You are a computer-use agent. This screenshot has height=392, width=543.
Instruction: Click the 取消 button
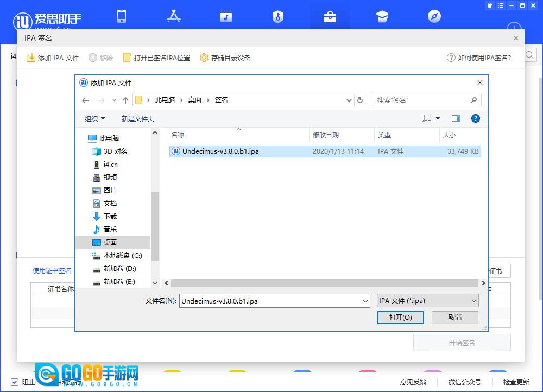coord(454,318)
